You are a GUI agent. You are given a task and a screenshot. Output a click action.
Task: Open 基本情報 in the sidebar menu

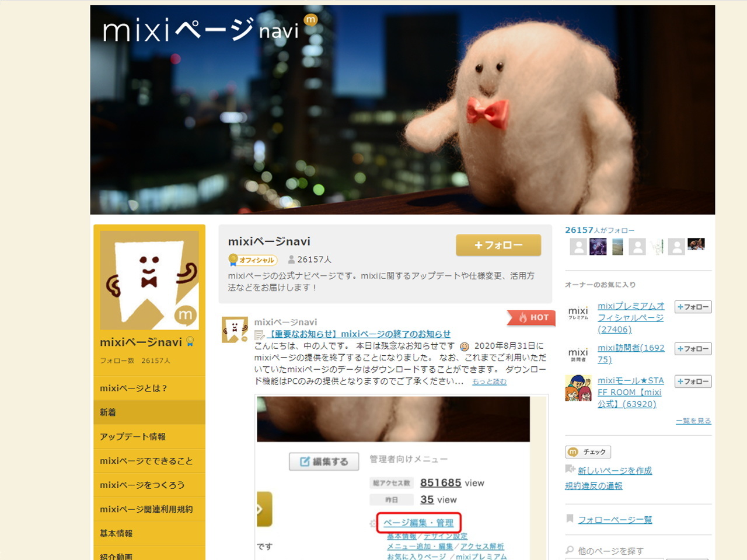pyautogui.click(x=149, y=533)
